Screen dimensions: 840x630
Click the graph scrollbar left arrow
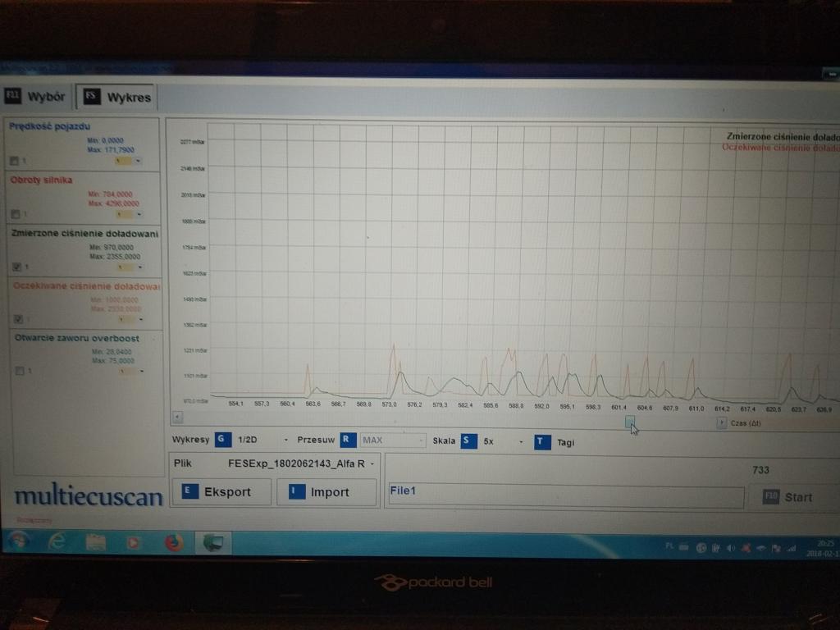(178, 417)
